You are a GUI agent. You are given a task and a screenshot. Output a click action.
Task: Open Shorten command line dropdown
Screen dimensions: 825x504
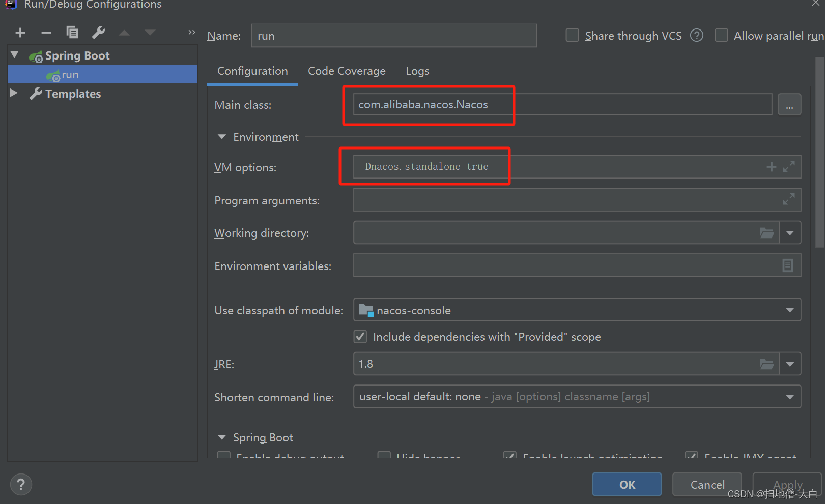(x=790, y=397)
